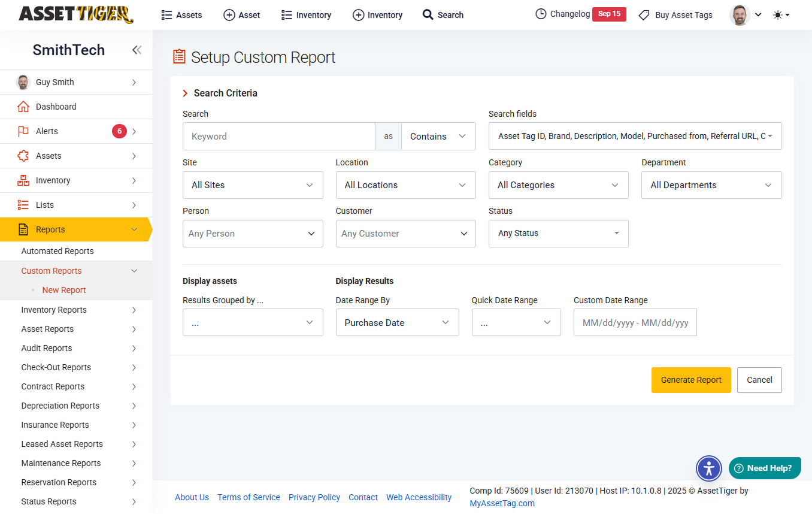
Task: Open the Date Range By selector
Action: (397, 322)
